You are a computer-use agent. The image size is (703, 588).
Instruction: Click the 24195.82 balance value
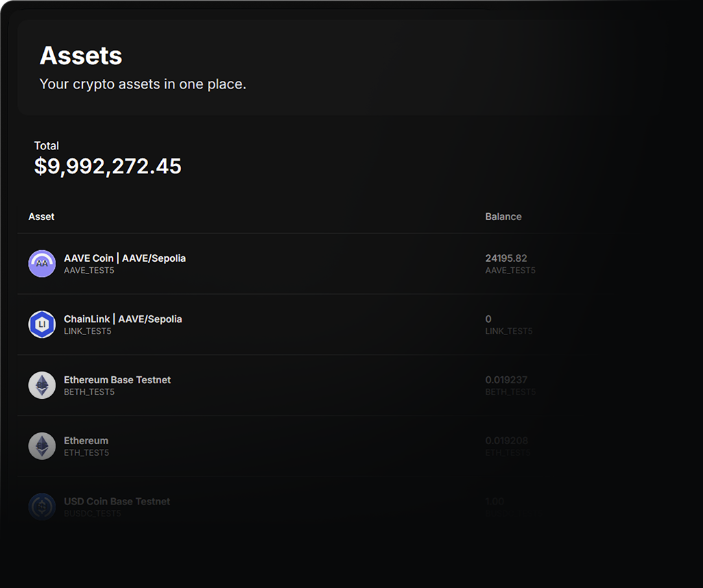(506, 258)
